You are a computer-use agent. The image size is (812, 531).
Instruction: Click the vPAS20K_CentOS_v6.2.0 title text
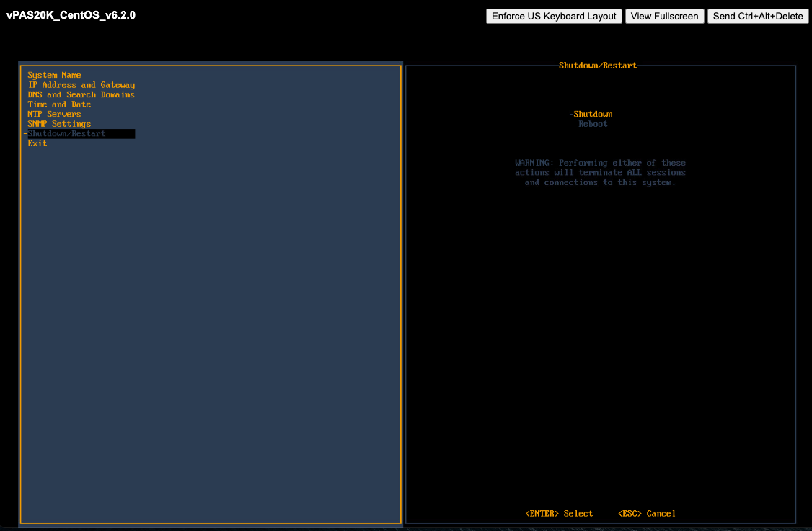pos(71,15)
